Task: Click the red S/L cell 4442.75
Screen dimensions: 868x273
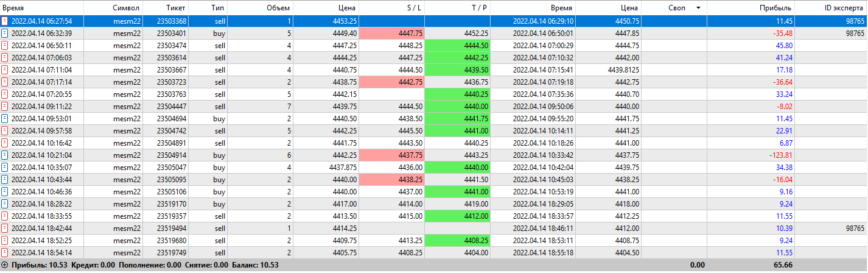Action: click(391, 82)
